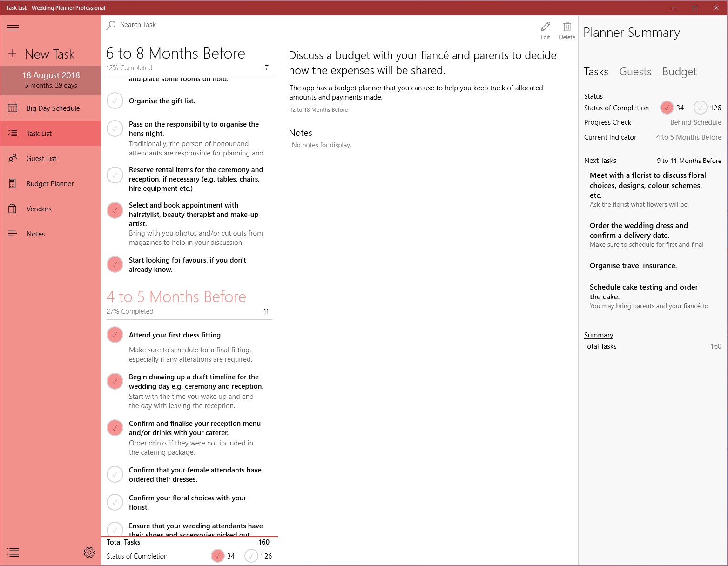728x566 pixels.
Task: Select the '4 to 5 Months Before' heading
Action: click(x=176, y=296)
